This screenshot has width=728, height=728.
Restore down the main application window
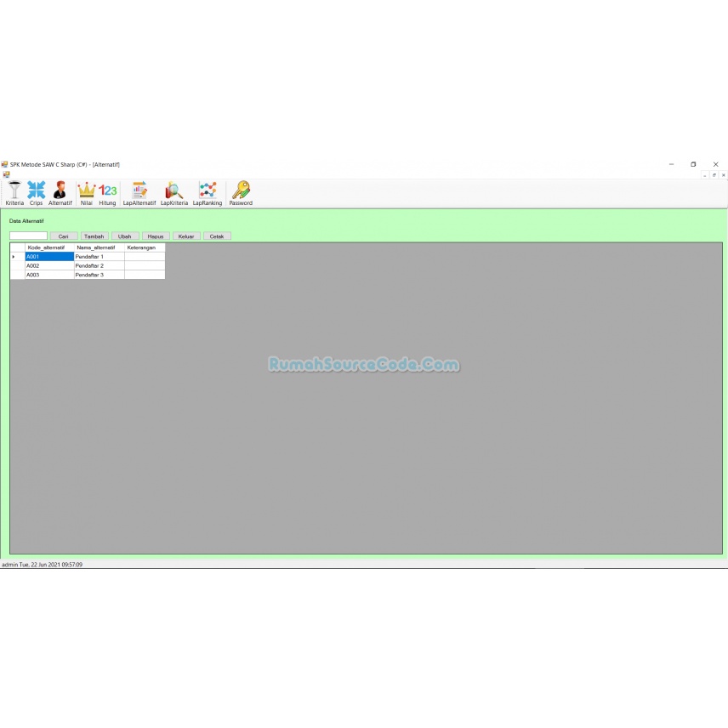pyautogui.click(x=693, y=164)
